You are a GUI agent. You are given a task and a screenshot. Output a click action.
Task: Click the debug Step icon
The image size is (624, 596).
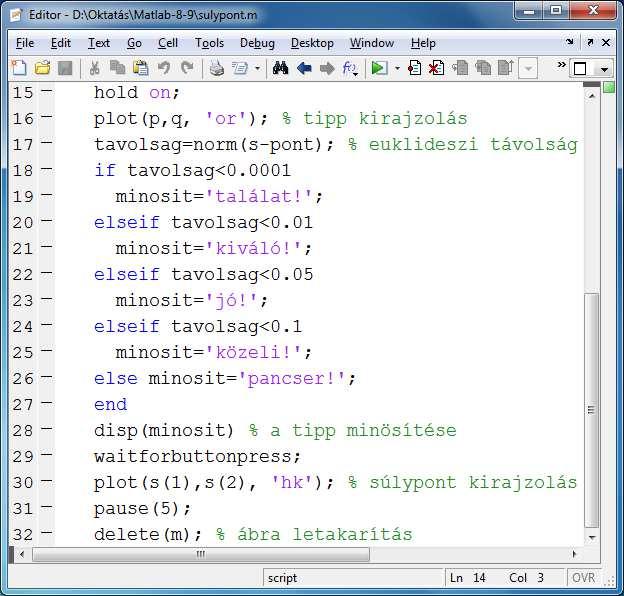coord(460,68)
